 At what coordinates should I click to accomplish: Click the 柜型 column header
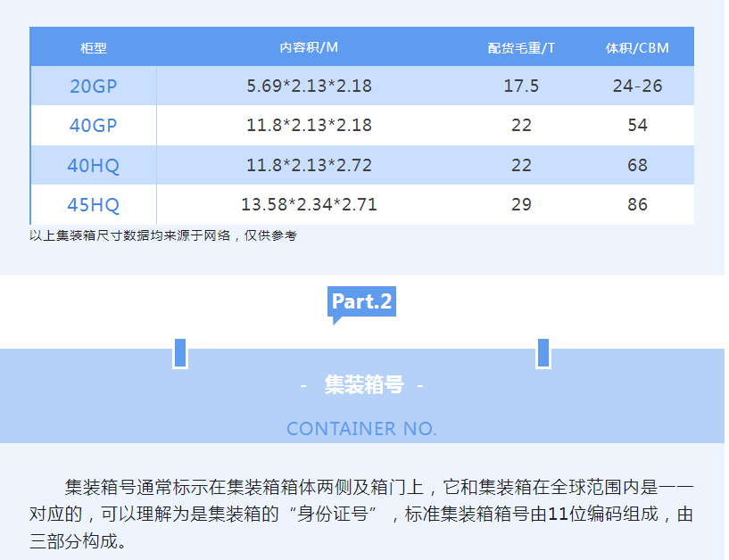[94, 47]
